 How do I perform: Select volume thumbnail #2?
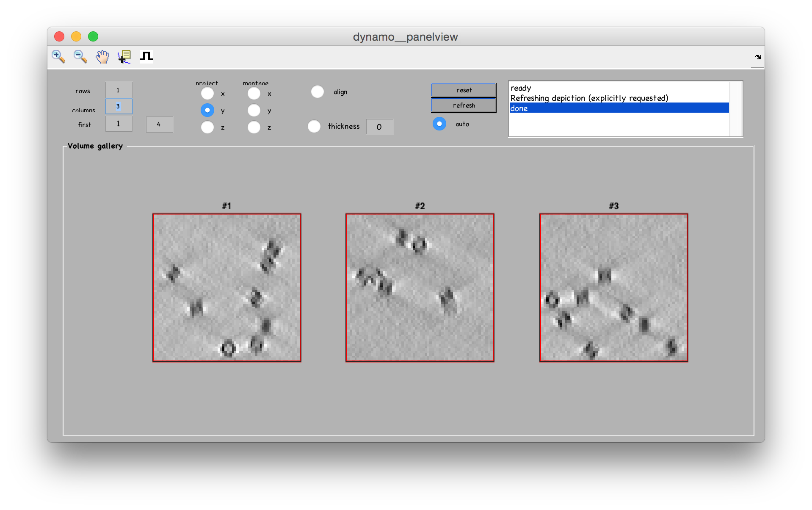[x=420, y=288]
